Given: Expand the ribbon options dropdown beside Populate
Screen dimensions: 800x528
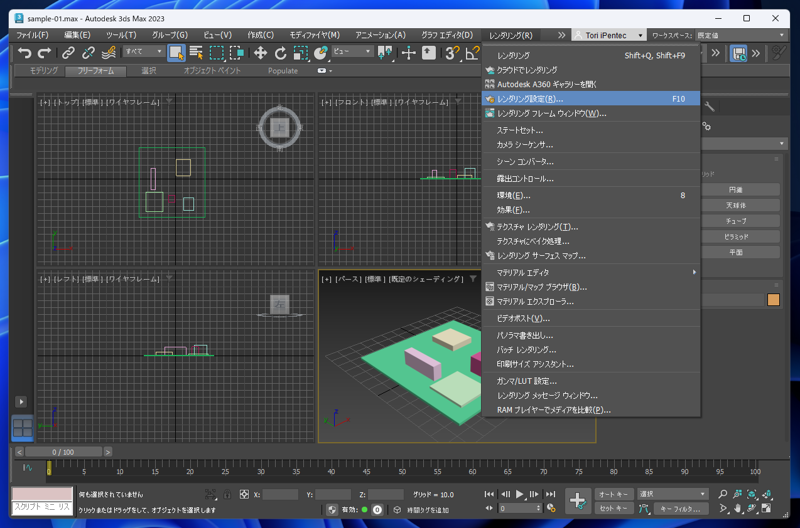Looking at the screenshot, I should click(325, 71).
